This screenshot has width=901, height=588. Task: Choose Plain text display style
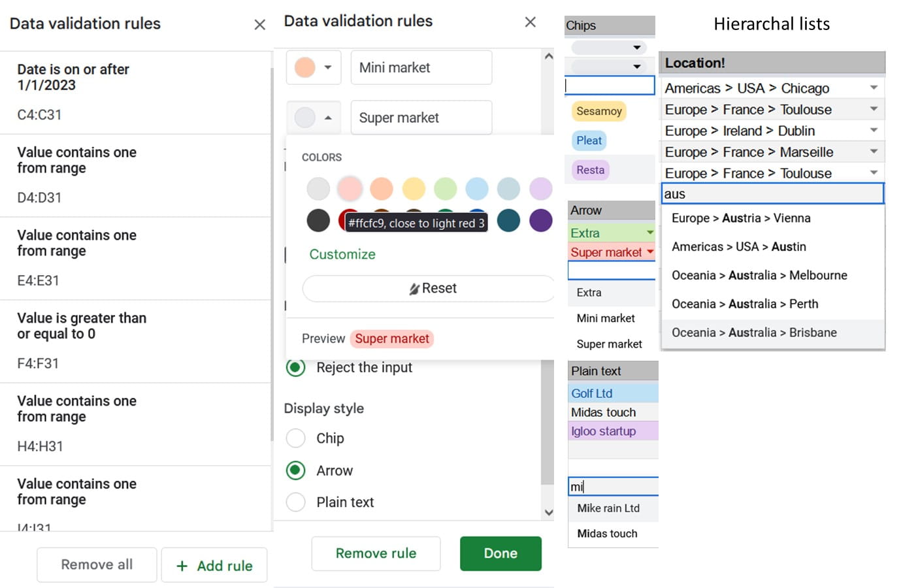(296, 502)
